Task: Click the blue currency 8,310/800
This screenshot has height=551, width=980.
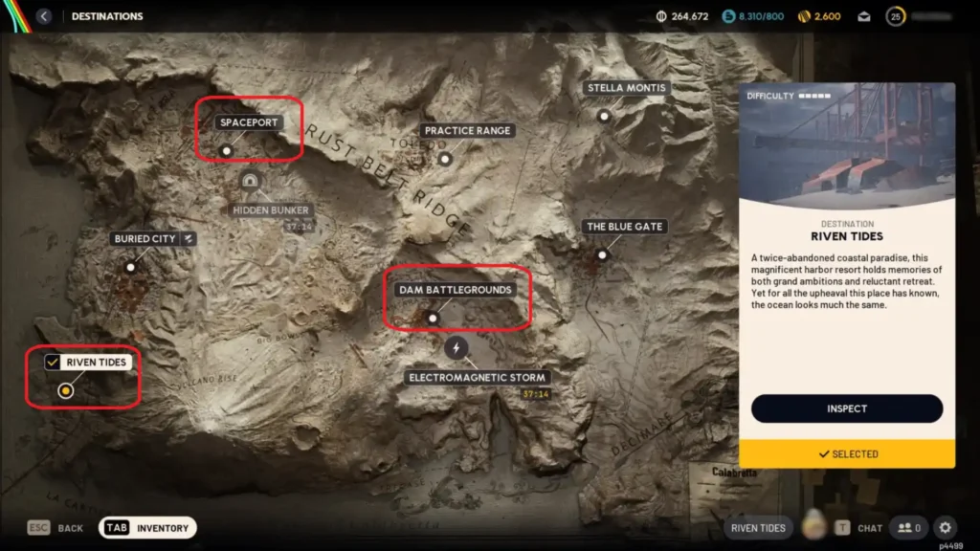Action: 753,16
